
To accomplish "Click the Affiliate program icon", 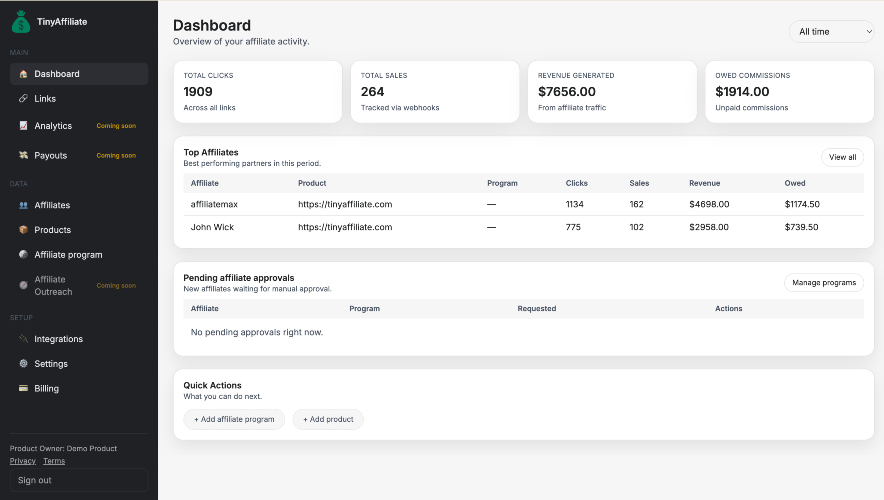I will tap(24, 255).
